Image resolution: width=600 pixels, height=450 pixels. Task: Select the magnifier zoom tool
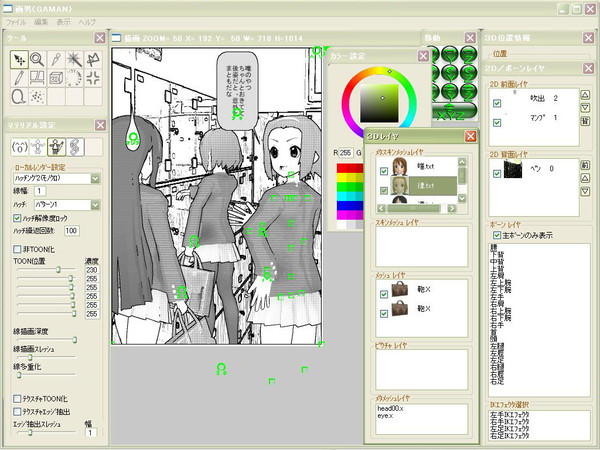(x=37, y=59)
